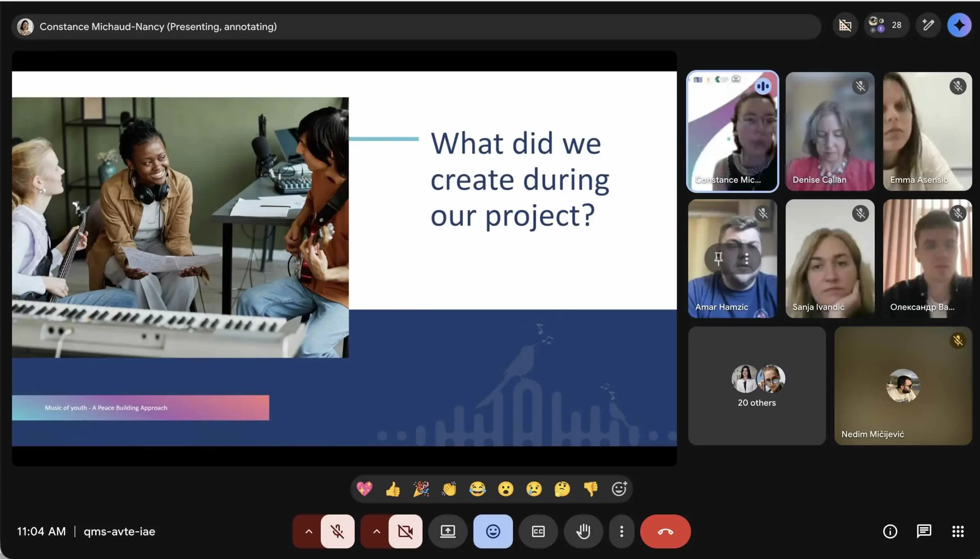Open the activities grid icon
Screen dimensions: 980x559
(x=958, y=531)
